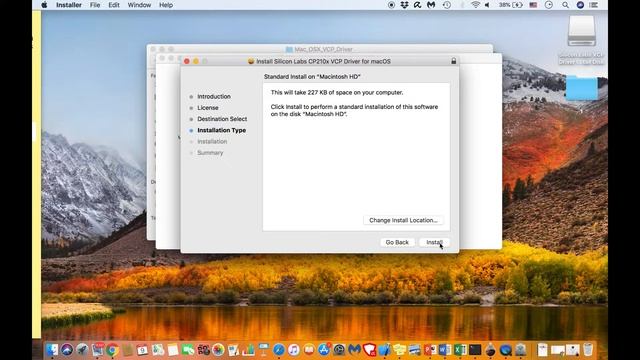Open Safari from the Dock
The width and height of the screenshot is (640, 360).
coord(279,350)
